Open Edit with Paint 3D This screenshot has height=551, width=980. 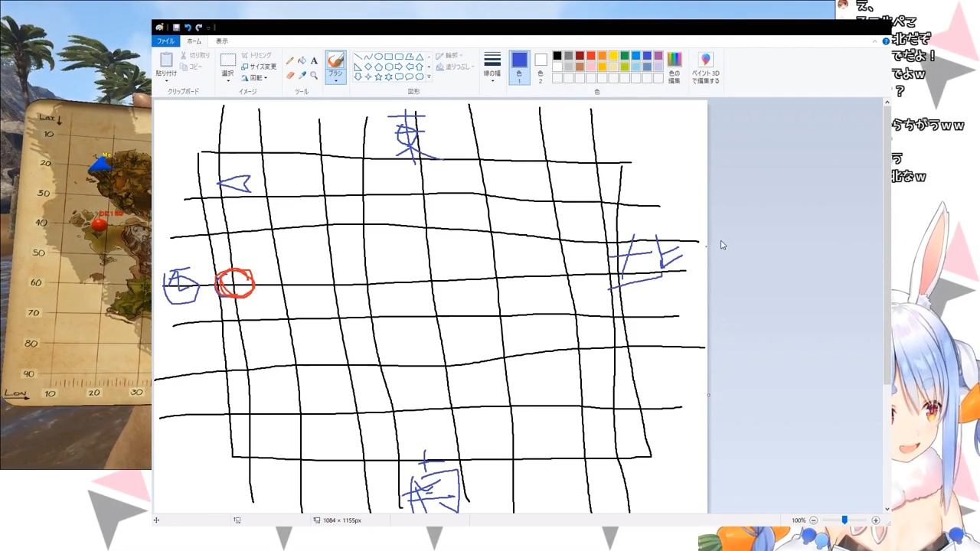tap(705, 67)
